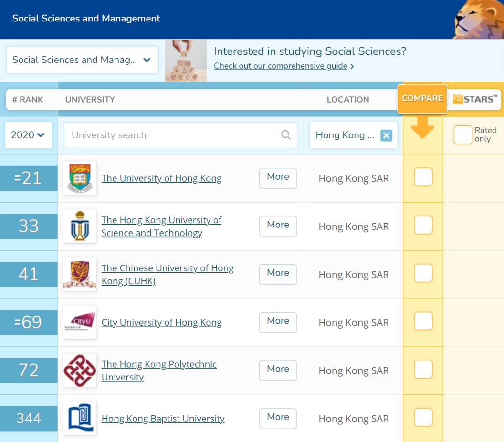
Task: Open 'Check out our comprehensive guide' link
Action: click(281, 66)
